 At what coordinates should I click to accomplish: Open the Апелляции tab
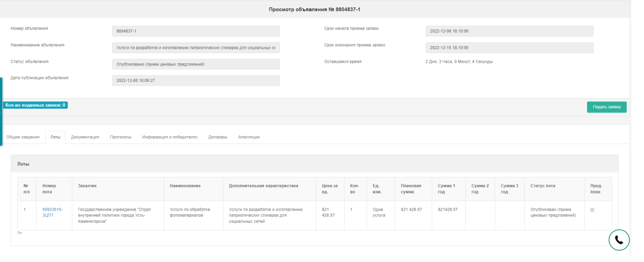pyautogui.click(x=249, y=137)
